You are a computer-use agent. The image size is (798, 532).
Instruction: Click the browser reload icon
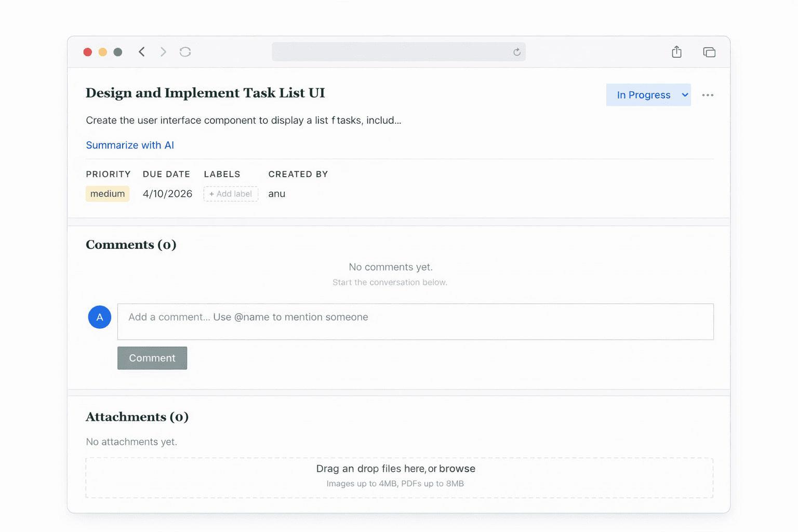pos(185,51)
